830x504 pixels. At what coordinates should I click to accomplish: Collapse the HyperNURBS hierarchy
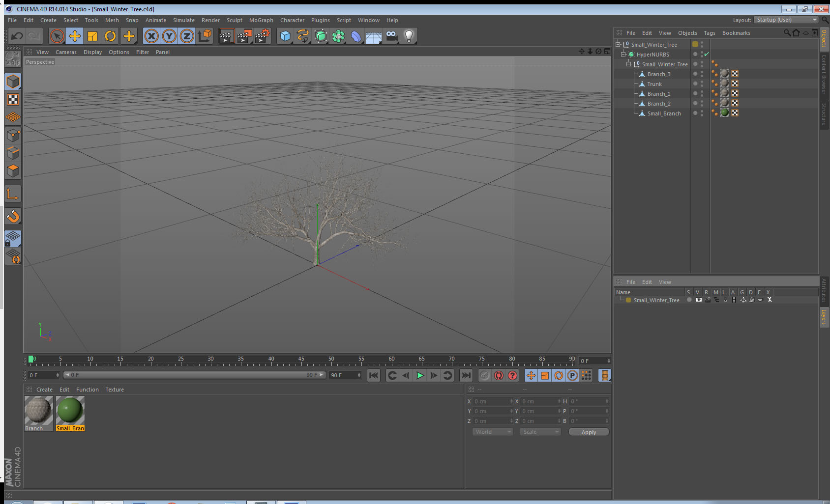pos(623,54)
